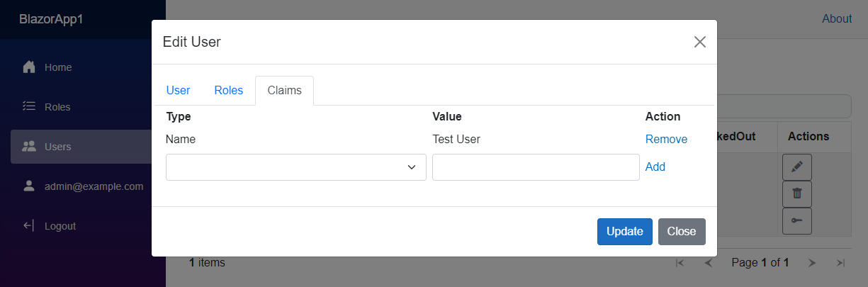Switch to the User tab
This screenshot has width=868, height=287.
178,91
